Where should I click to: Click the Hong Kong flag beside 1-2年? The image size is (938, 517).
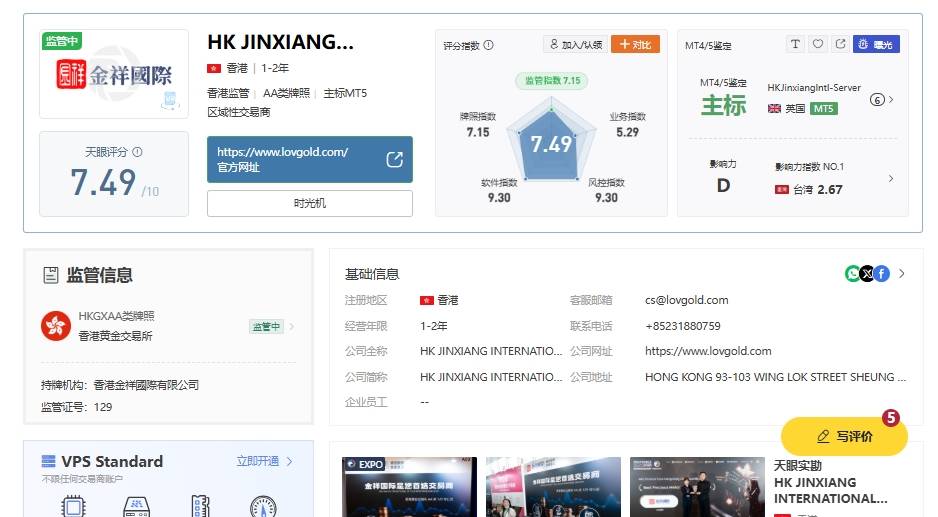[214, 68]
